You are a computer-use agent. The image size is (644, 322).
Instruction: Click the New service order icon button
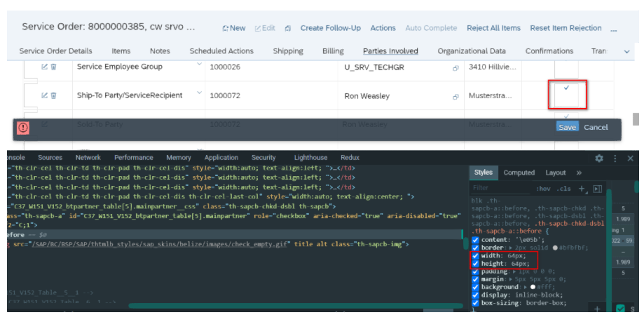pos(233,28)
